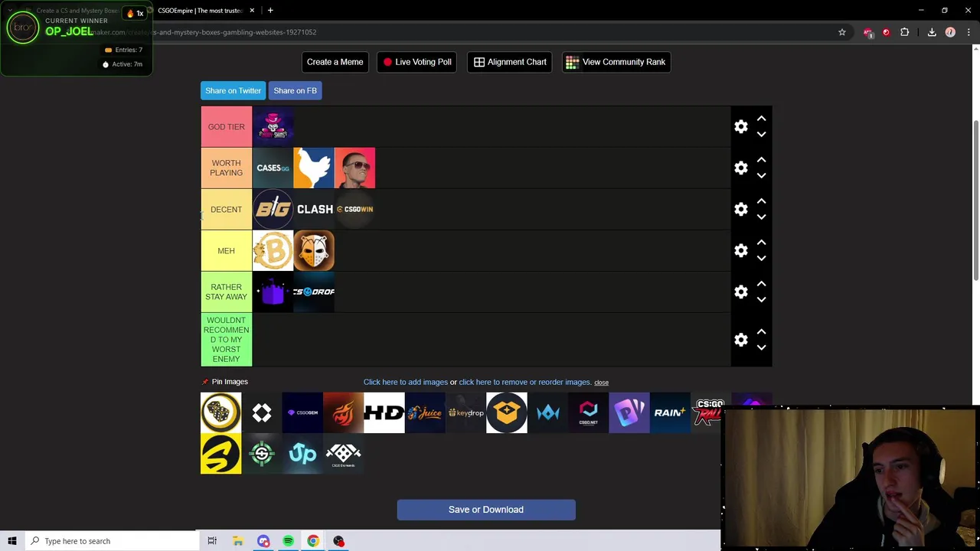Click here to add images link
Image resolution: width=980 pixels, height=551 pixels.
tap(406, 382)
